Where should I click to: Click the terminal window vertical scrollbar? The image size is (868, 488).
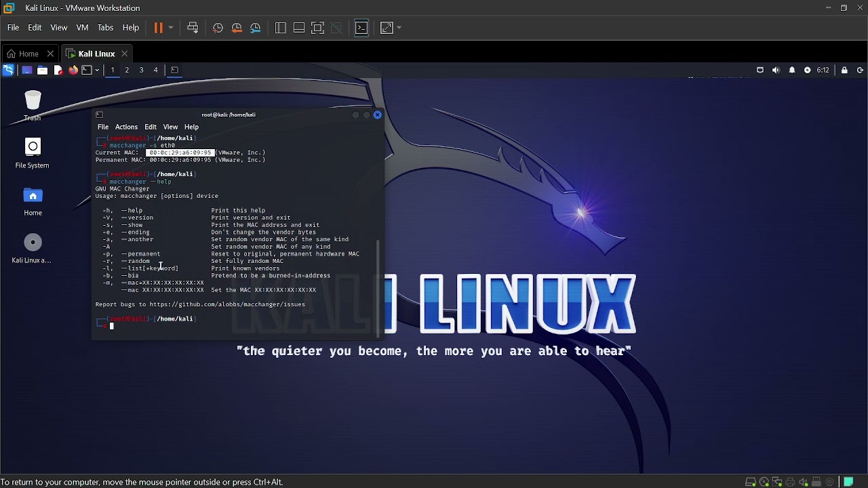(x=378, y=287)
